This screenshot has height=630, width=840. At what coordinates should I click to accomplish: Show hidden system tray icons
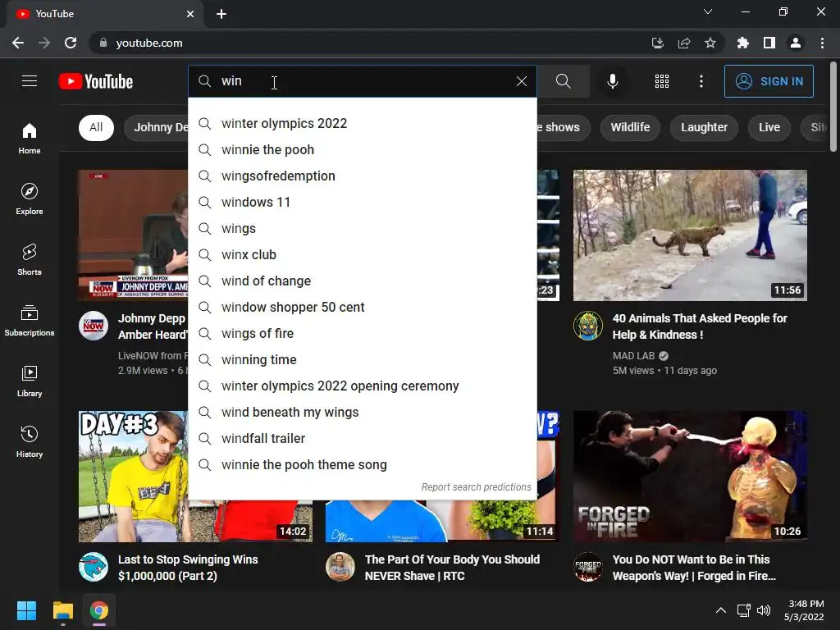721,610
